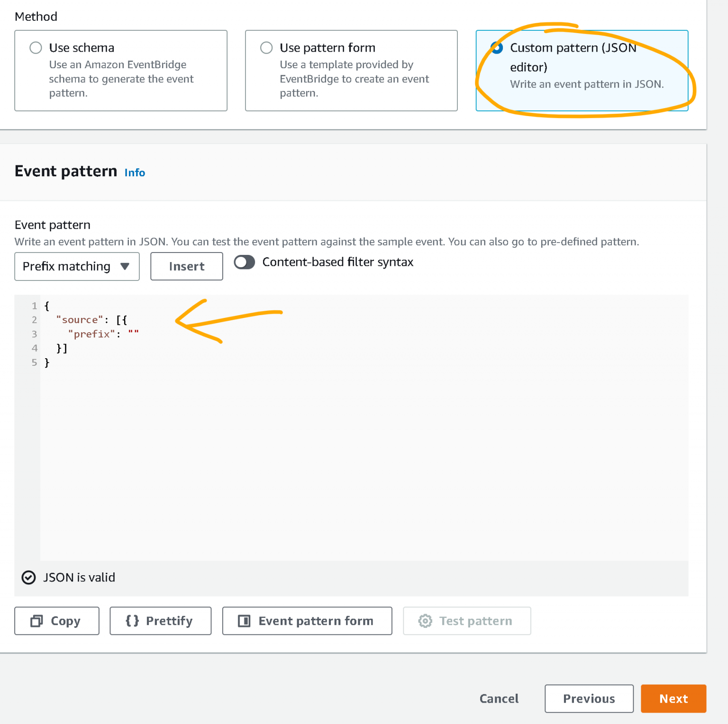
Task: Open the Info link for Event pattern
Action: [135, 172]
